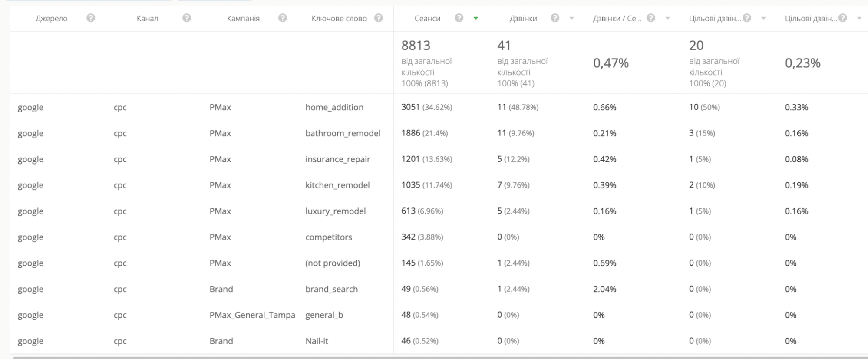Screen dimensions: 868x359
Task: Select the bathroom_remodel keyword cell
Action: click(x=343, y=133)
